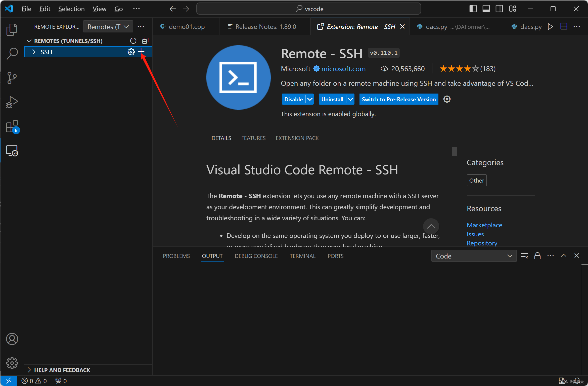Open the Go menu
This screenshot has width=588, height=386.
point(118,9)
